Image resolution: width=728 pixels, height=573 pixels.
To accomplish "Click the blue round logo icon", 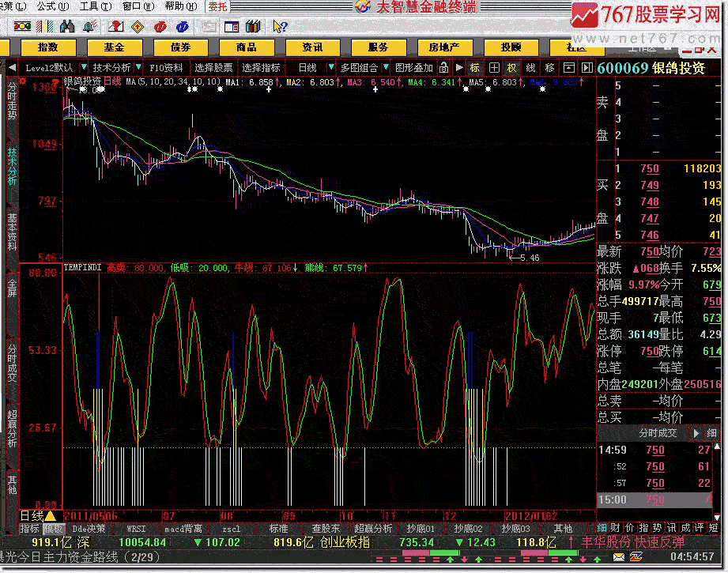I will (182, 27).
